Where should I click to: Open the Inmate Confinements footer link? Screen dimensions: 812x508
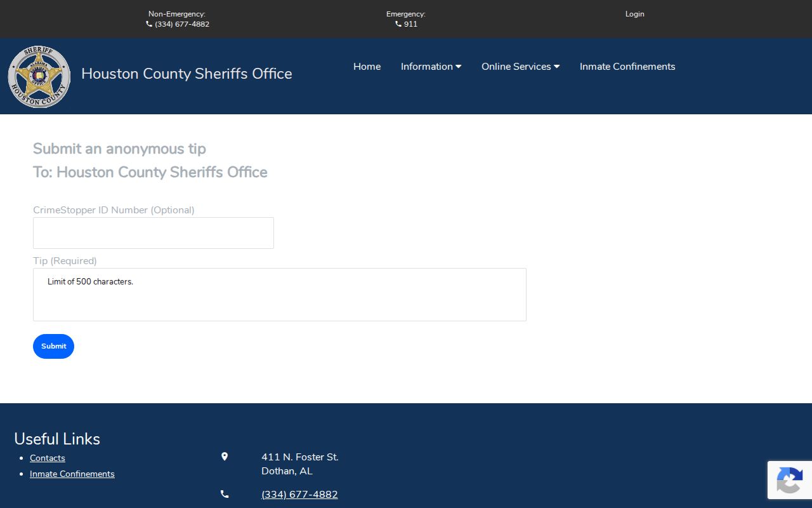tap(72, 474)
